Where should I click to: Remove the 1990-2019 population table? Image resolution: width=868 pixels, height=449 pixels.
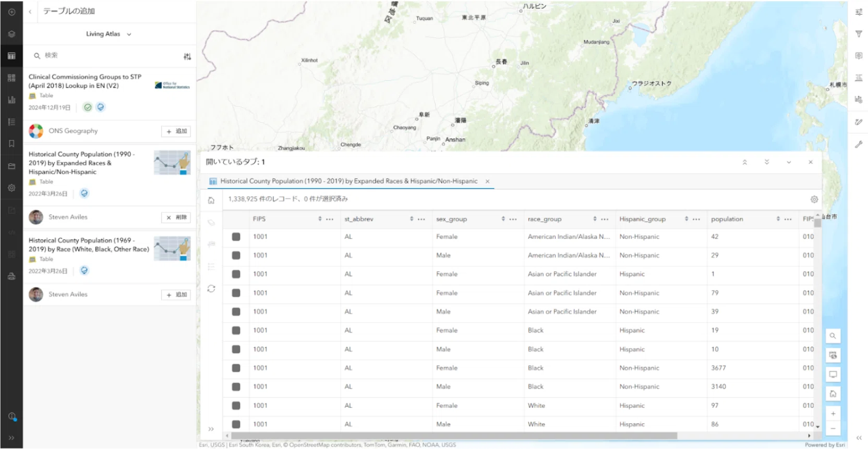(x=176, y=217)
